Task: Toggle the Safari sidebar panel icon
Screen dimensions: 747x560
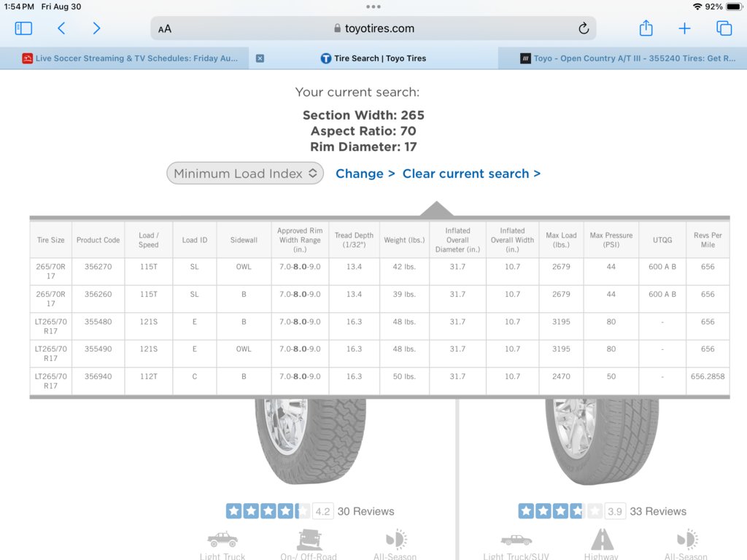Action: pyautogui.click(x=23, y=28)
